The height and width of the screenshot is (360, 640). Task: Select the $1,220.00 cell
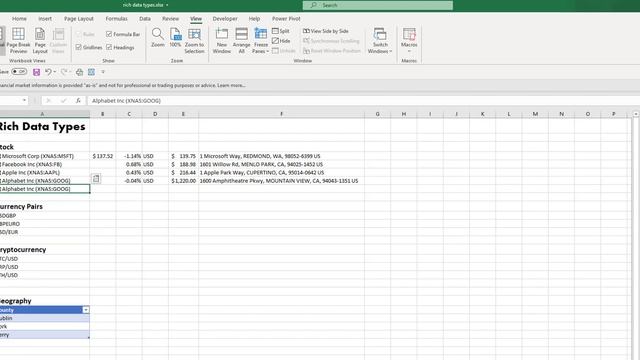click(x=184, y=180)
